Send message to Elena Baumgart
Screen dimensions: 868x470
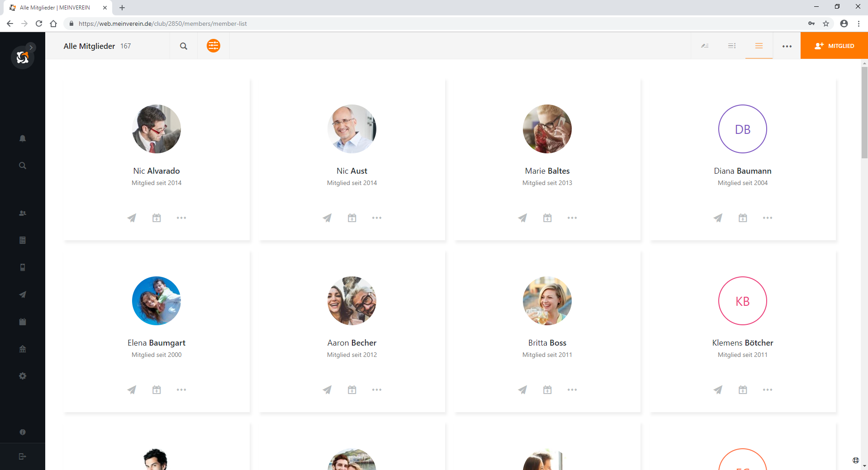pyautogui.click(x=132, y=390)
